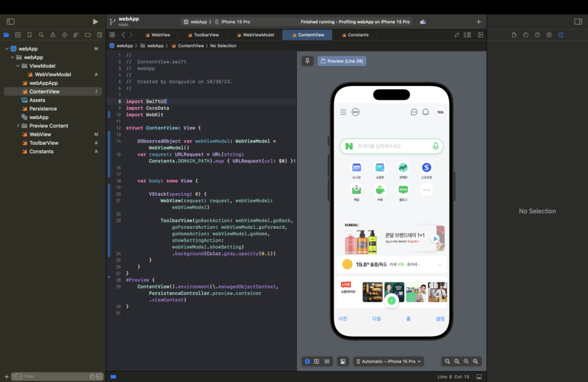588x382 pixels.
Task: Open canvas device settings button
Action: tap(343, 361)
